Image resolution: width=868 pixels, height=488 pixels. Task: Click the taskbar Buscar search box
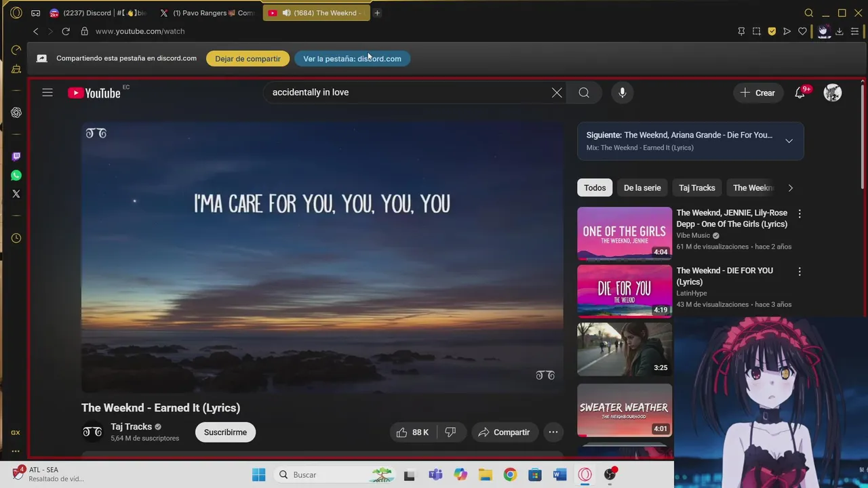tap(336, 474)
